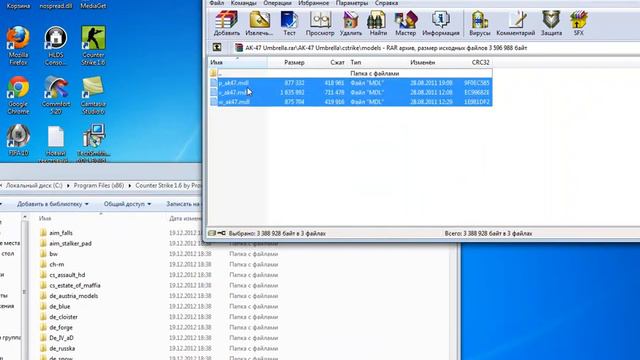Click the SFX toolbar icon
The width and height of the screenshot is (640, 360).
[x=578, y=23]
